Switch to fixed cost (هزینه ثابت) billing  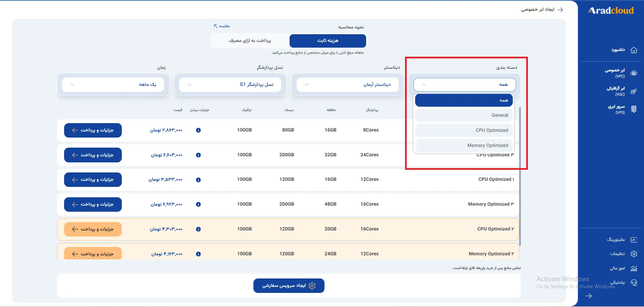[x=328, y=41]
